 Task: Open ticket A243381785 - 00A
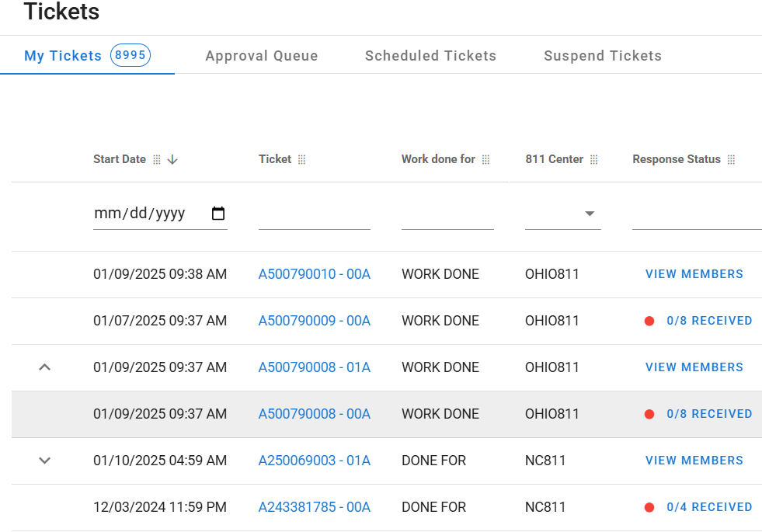point(315,508)
